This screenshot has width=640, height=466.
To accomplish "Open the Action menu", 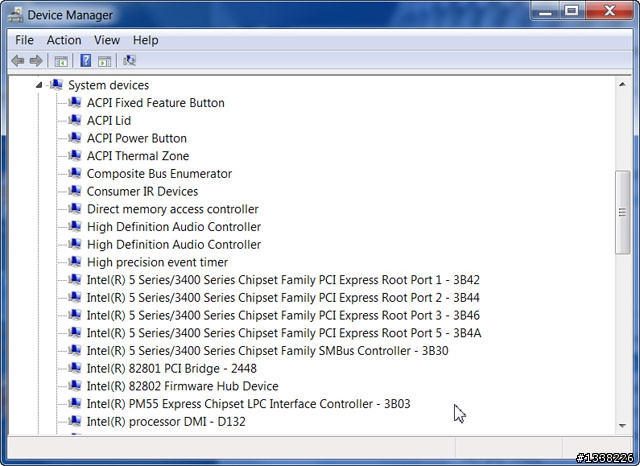I will (x=64, y=40).
